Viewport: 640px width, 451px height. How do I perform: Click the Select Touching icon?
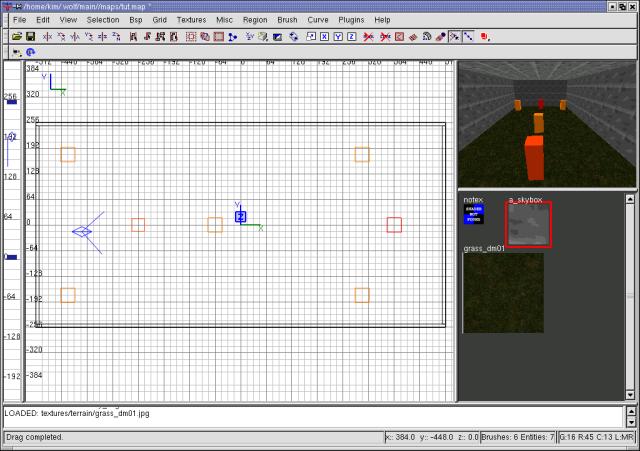pos(147,37)
